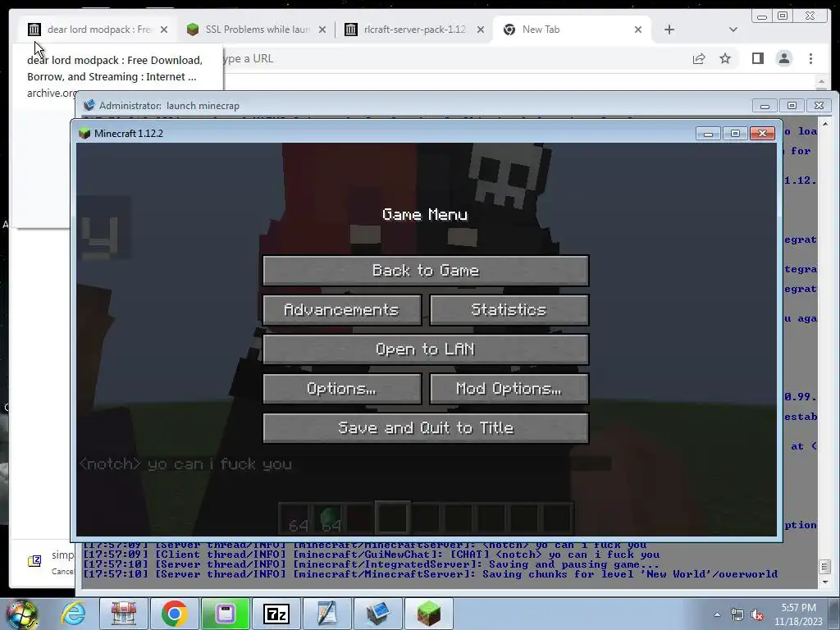The height and width of the screenshot is (630, 840).
Task: Show hidden system tray icons arrow
Action: [717, 614]
